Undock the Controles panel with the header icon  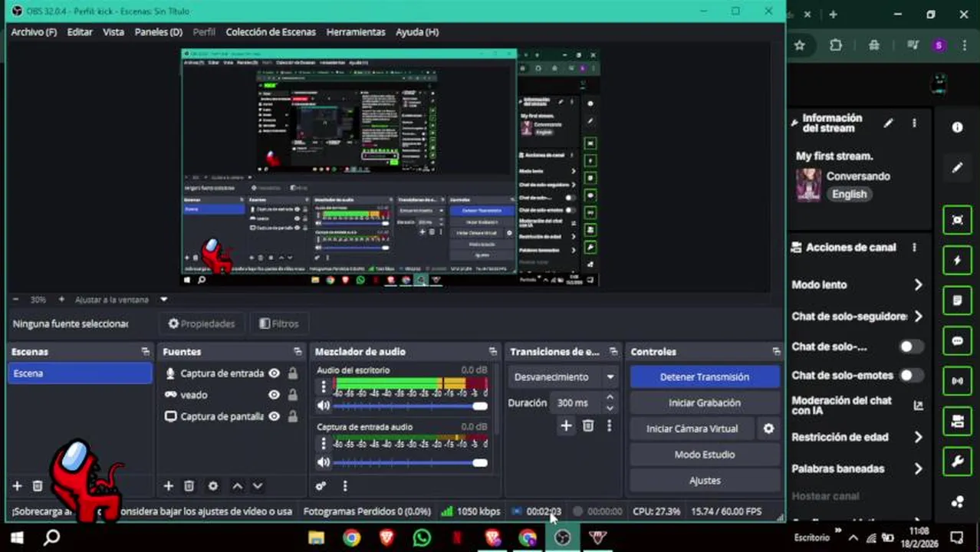[x=776, y=352]
